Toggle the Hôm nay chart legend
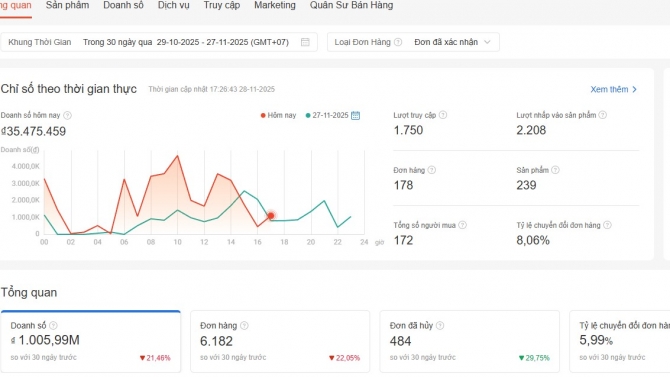670x377 pixels. [x=278, y=115]
